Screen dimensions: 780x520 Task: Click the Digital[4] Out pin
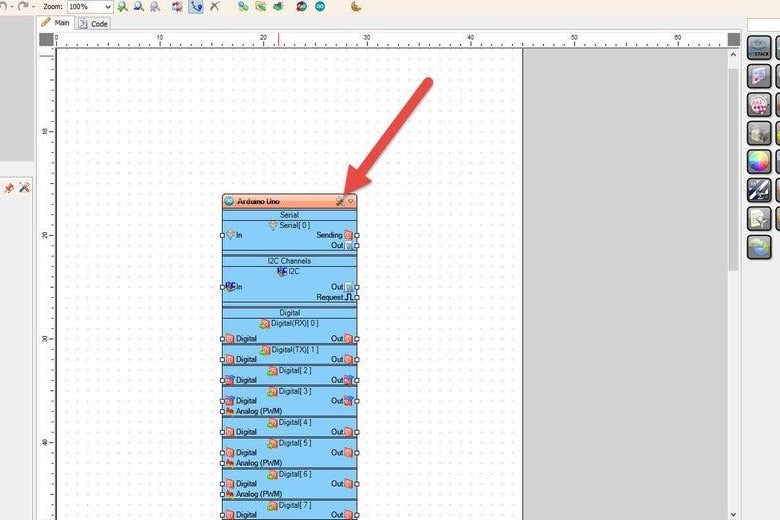(357, 432)
